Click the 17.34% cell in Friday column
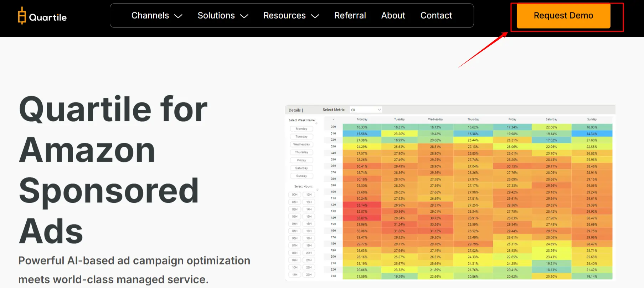Image resolution: width=644 pixels, height=288 pixels. click(x=512, y=127)
